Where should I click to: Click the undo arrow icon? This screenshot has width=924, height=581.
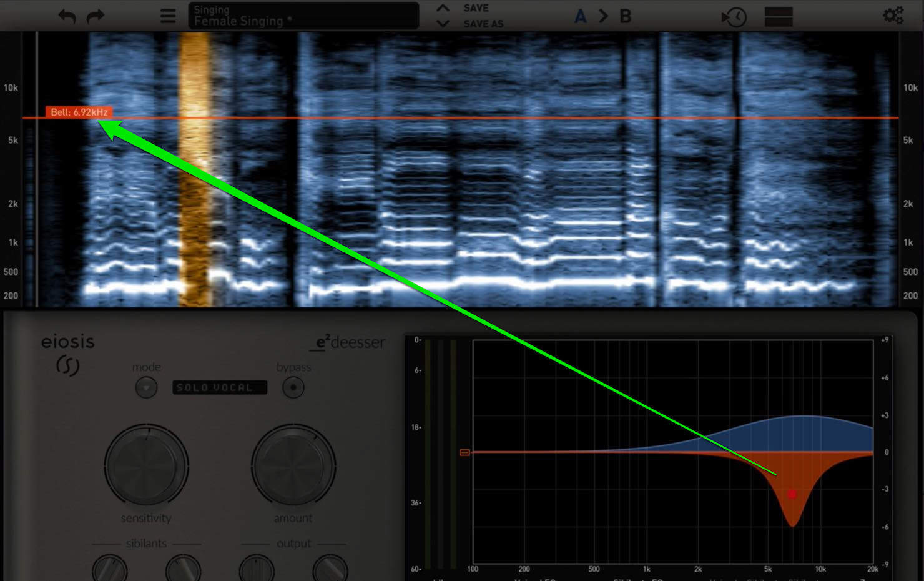point(67,16)
